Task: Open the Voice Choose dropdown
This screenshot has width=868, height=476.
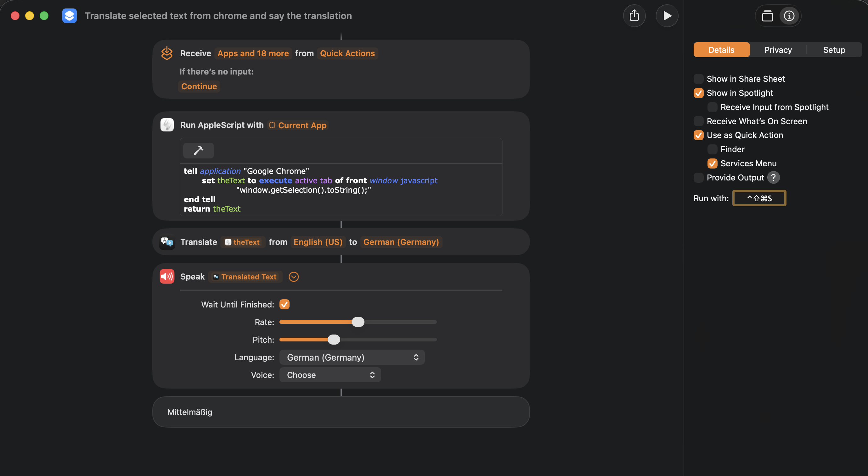Action: click(330, 375)
